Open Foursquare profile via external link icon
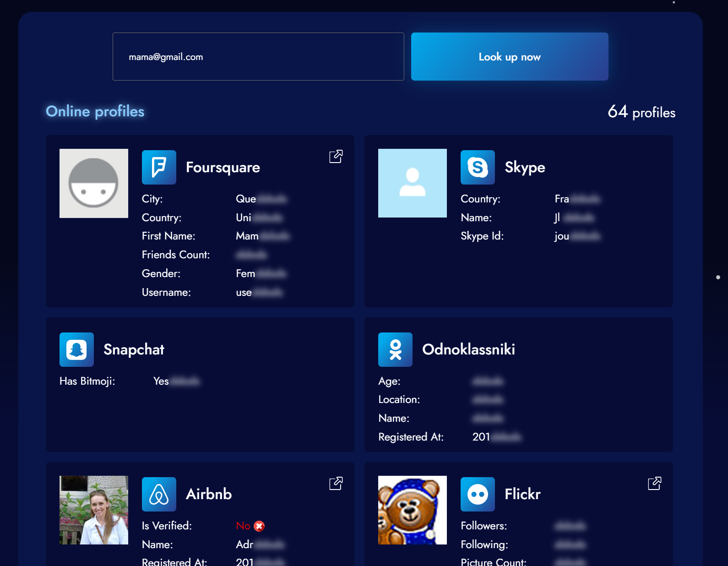This screenshot has height=566, width=728. tap(336, 156)
